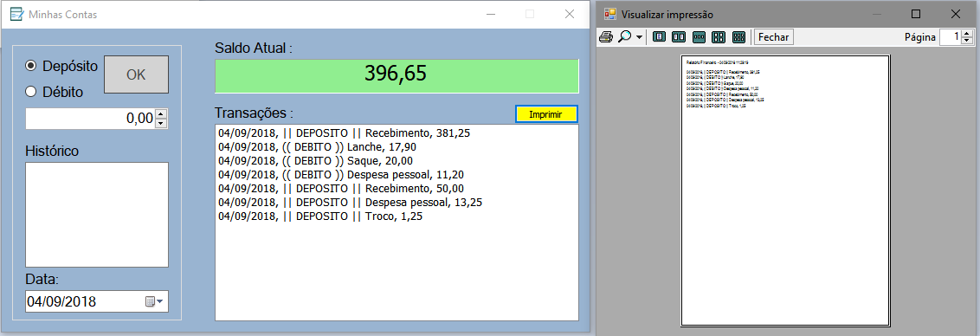Increase the amount value with up arrow
Screen dimensions: 980x336
161,113
